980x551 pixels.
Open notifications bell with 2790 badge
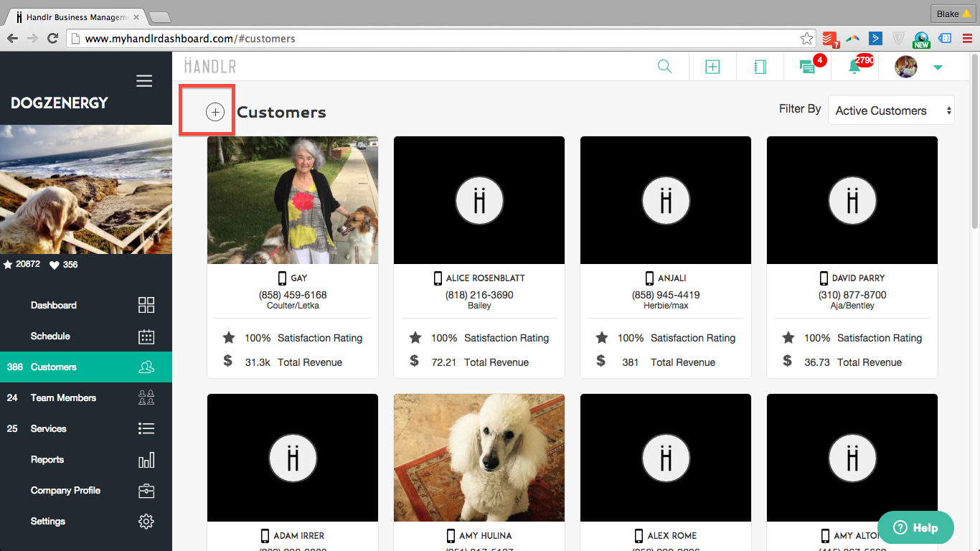pyautogui.click(x=854, y=67)
